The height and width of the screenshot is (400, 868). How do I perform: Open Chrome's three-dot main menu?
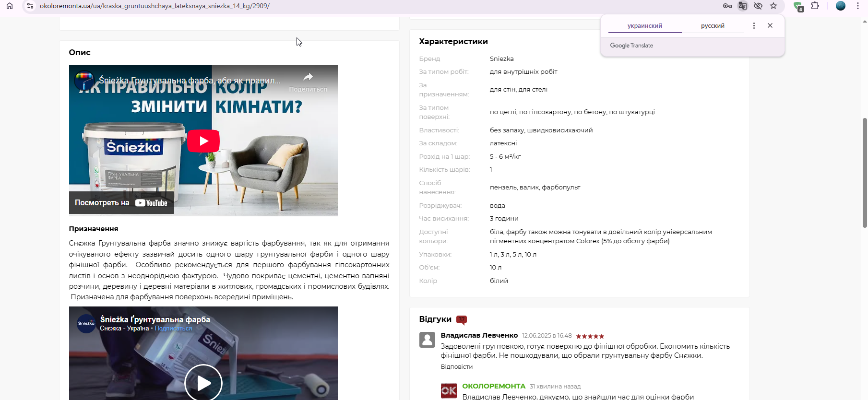pos(858,6)
